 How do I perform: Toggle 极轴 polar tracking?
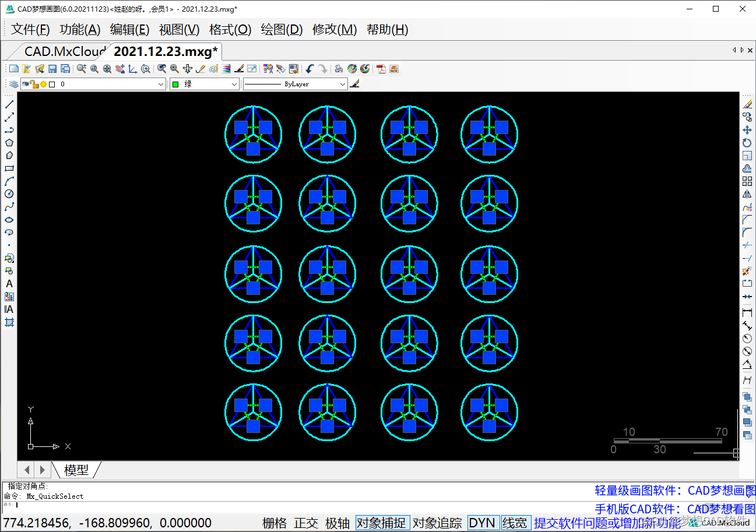[337, 523]
